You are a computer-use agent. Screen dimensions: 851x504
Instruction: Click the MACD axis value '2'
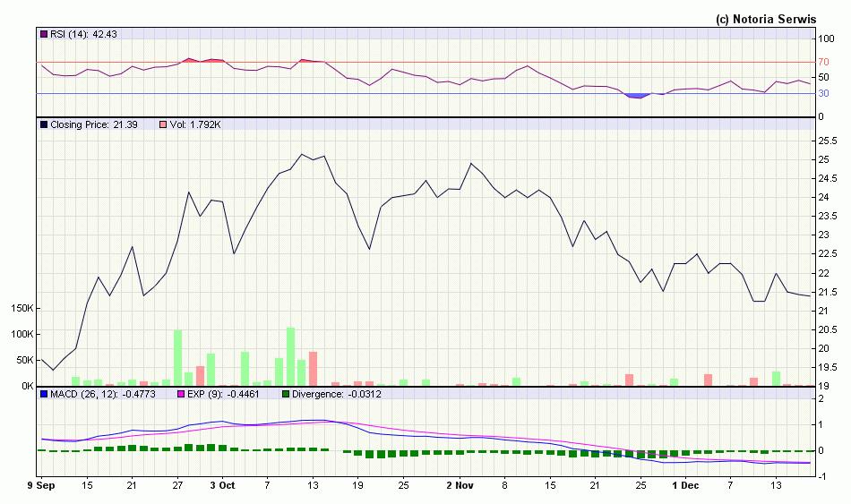tap(821, 398)
